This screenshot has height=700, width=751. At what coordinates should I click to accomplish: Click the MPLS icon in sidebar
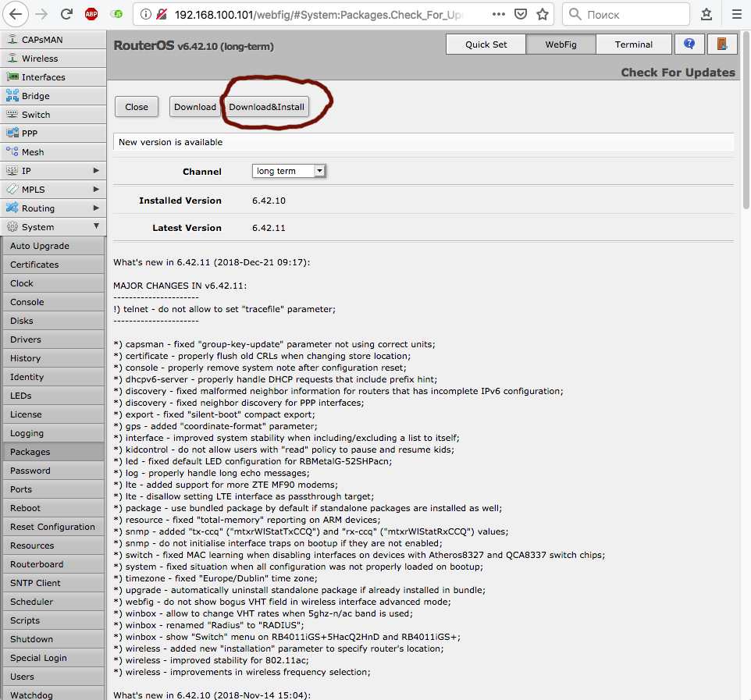[12, 189]
